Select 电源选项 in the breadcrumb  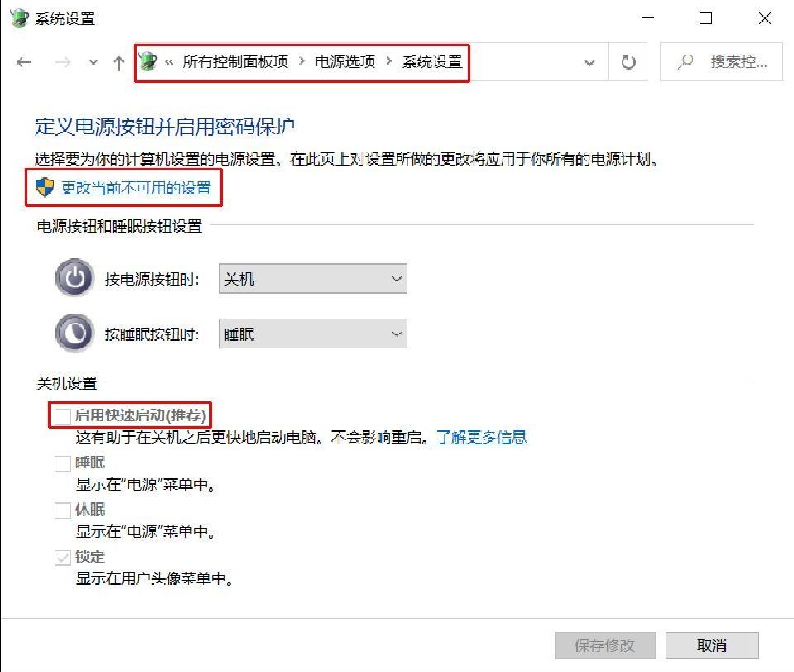[345, 62]
